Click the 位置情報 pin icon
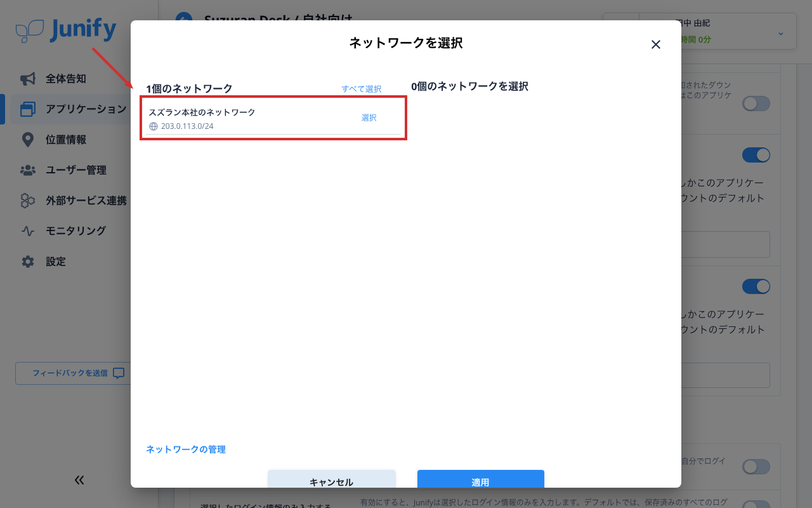The image size is (812, 508). [27, 140]
